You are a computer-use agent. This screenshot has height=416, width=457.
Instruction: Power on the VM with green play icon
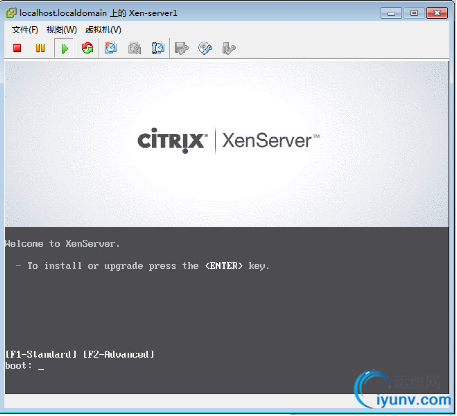(x=64, y=49)
